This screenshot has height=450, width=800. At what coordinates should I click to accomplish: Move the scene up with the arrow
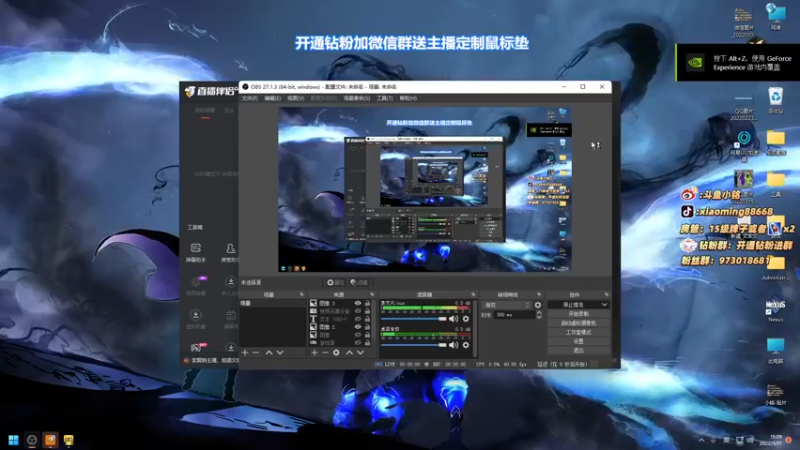[269, 353]
